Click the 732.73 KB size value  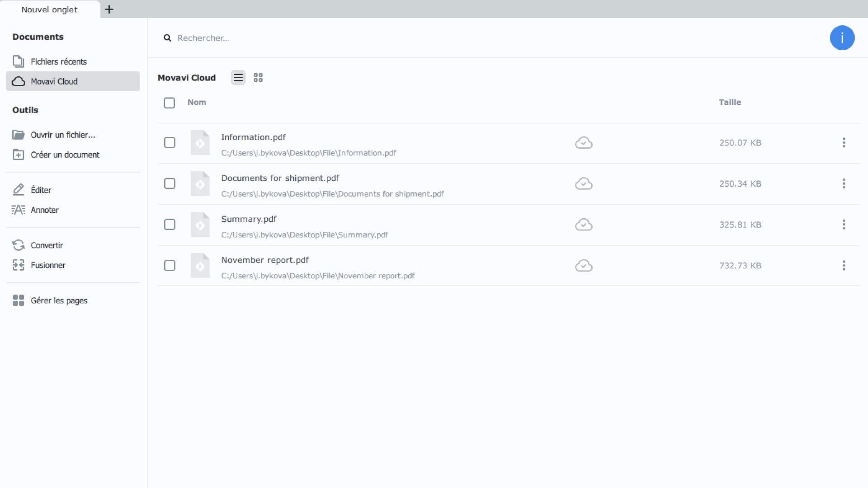pyautogui.click(x=740, y=265)
